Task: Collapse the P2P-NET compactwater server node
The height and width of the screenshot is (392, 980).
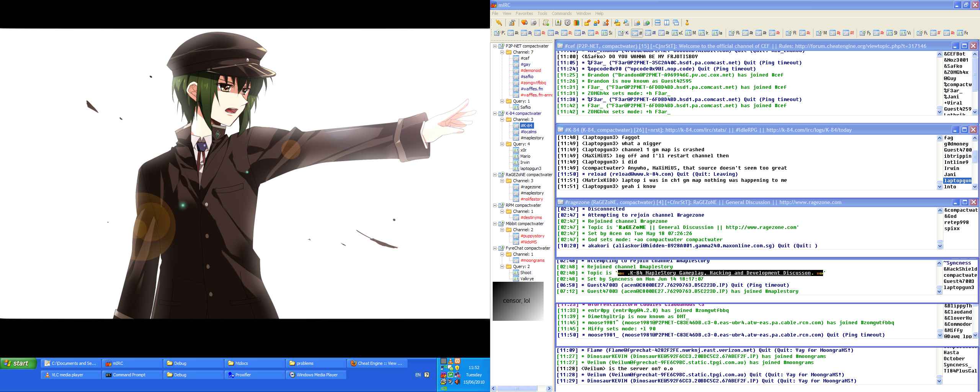Action: 495,46
